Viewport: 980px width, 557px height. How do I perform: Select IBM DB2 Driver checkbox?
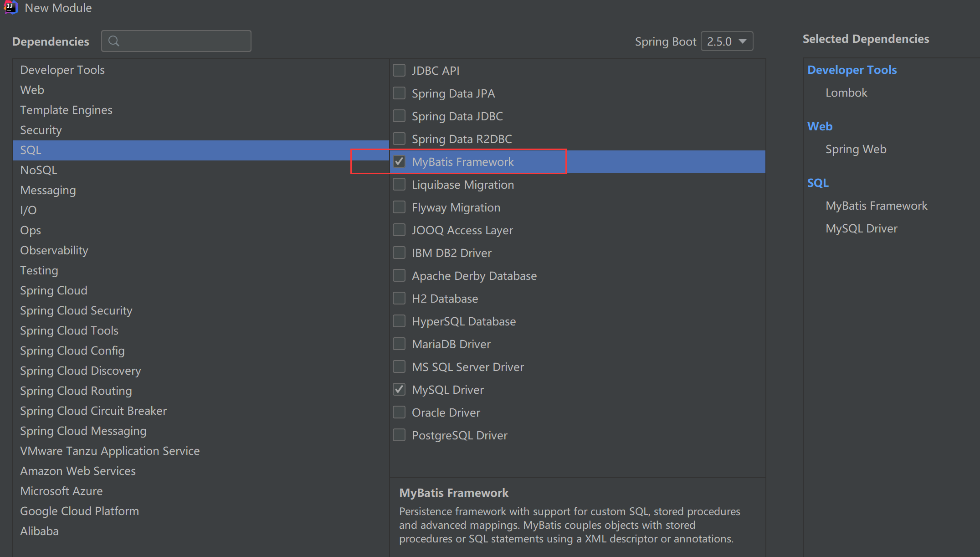[x=399, y=253]
